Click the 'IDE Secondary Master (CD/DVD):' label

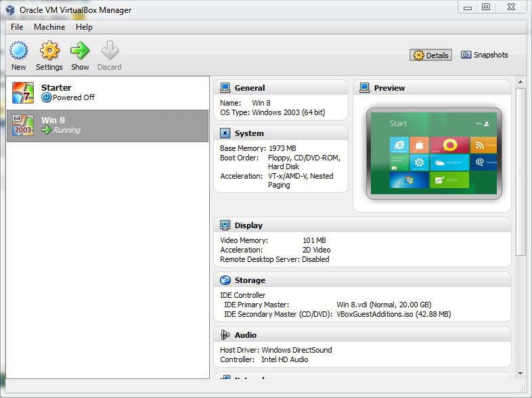pos(278,314)
